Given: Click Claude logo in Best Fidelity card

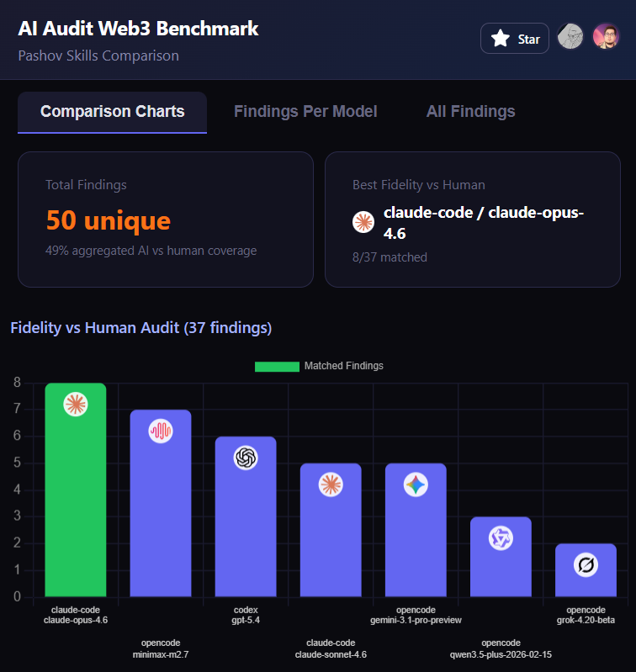Looking at the screenshot, I should [363, 222].
